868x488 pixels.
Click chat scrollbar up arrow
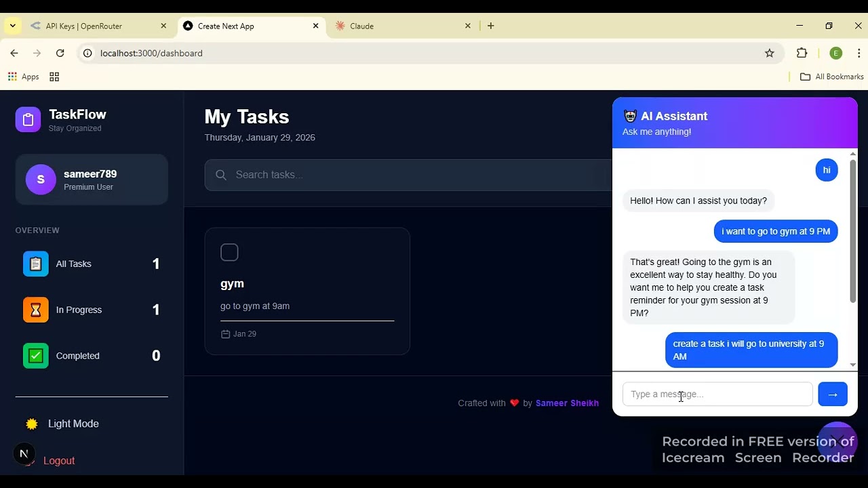pos(853,154)
